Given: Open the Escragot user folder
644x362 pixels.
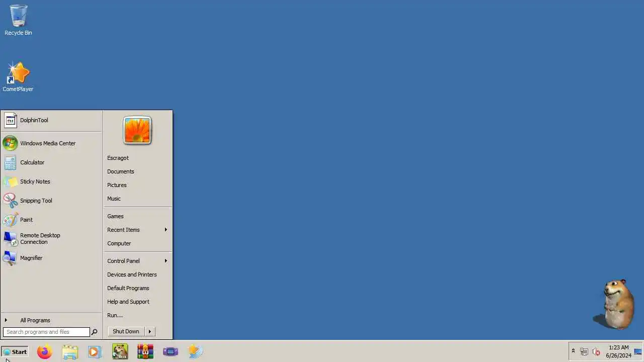Looking at the screenshot, I should point(137,158).
